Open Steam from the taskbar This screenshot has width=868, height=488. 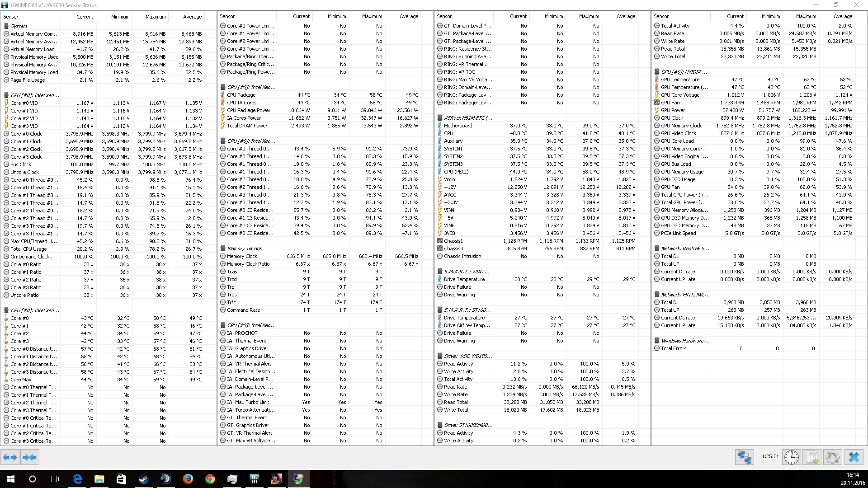pyautogui.click(x=143, y=479)
